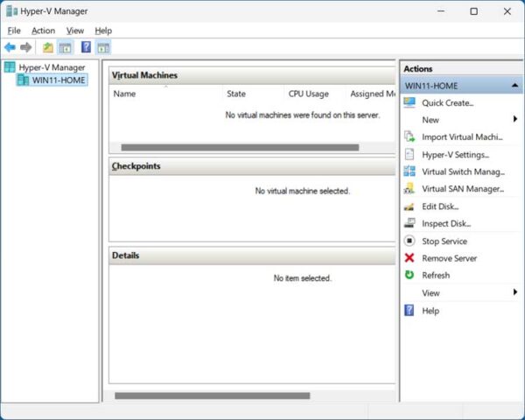Click the red Remove Server icon
This screenshot has width=525, height=420.
(x=409, y=258)
